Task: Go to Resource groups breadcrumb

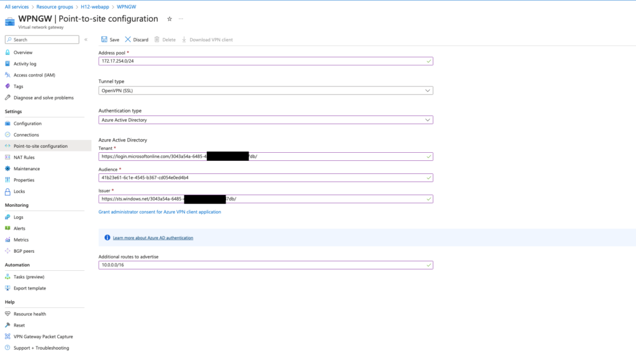Action: click(55, 7)
